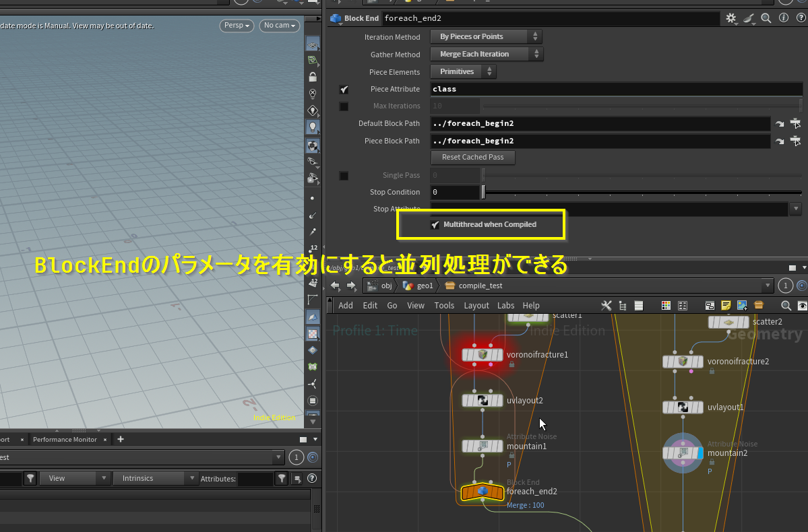Enable the Single Pass checkbox
The image size is (808, 532).
[x=344, y=176]
